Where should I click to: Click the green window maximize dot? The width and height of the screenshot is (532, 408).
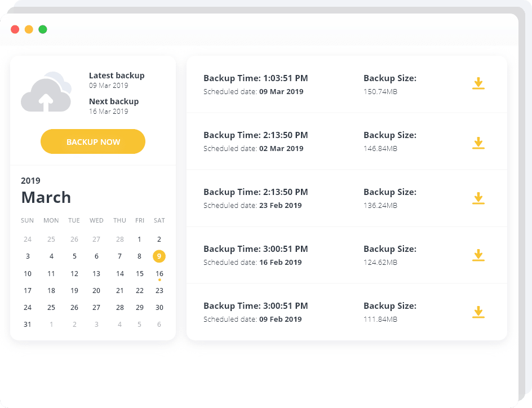pyautogui.click(x=43, y=29)
